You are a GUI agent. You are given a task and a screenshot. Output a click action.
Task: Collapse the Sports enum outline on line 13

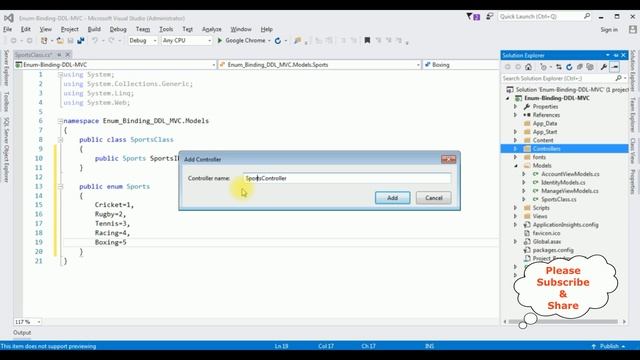pyautogui.click(x=60, y=187)
